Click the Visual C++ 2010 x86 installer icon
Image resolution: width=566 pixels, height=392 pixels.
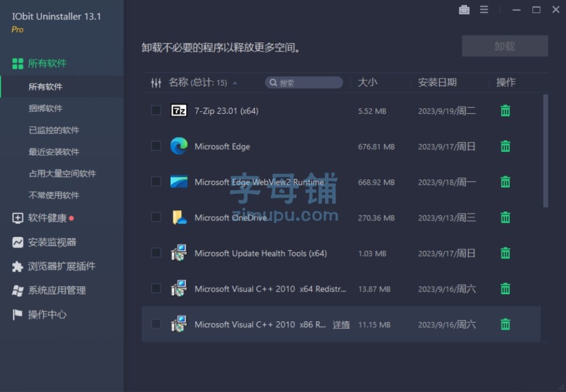pyautogui.click(x=179, y=324)
